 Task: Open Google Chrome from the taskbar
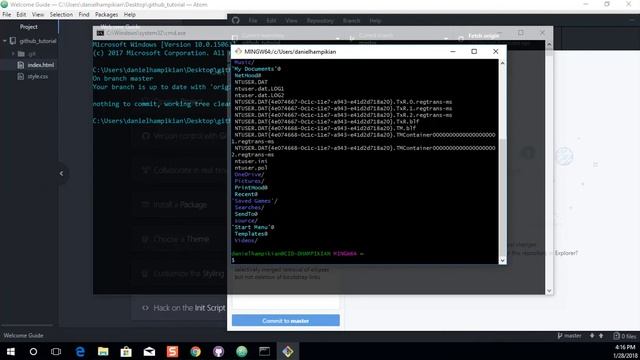pyautogui.click(x=196, y=351)
